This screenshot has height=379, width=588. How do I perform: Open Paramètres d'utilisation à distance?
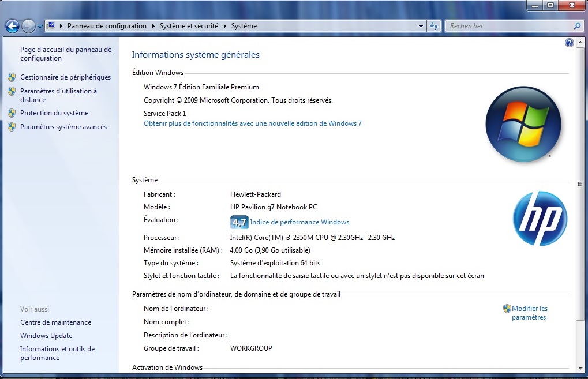point(58,95)
